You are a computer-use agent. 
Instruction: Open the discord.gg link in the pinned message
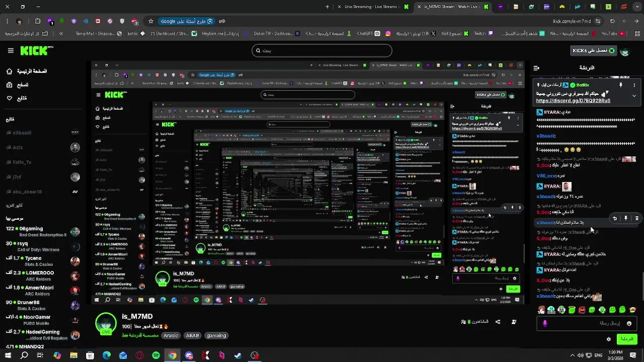[x=573, y=101]
